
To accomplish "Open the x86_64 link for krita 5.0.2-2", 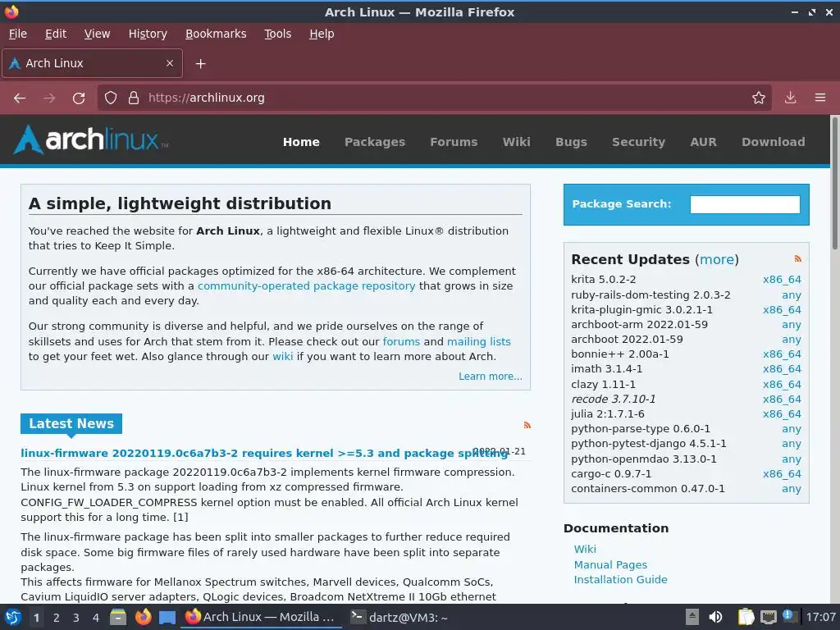I will click(782, 280).
